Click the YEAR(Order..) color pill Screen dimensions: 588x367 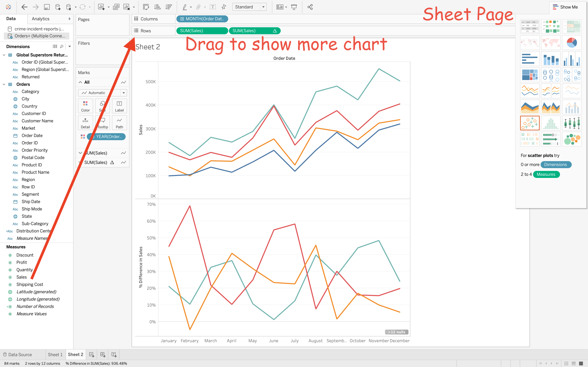106,137
